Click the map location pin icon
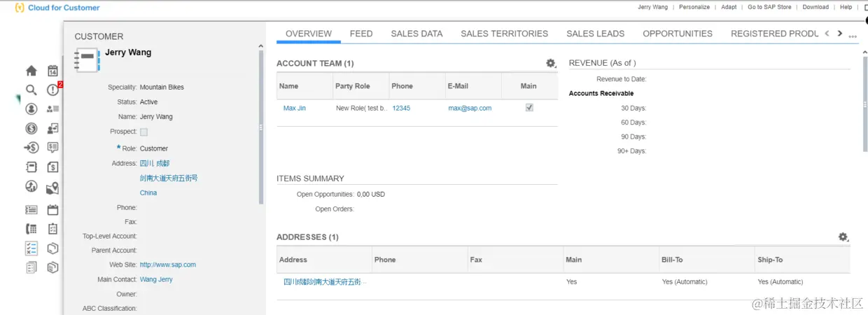 tap(52, 188)
